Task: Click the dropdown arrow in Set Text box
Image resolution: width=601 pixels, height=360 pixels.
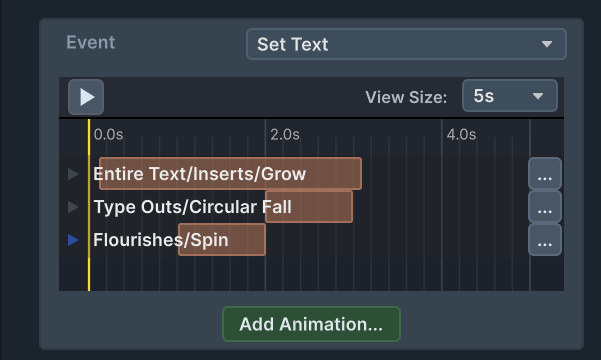Action: [547, 44]
